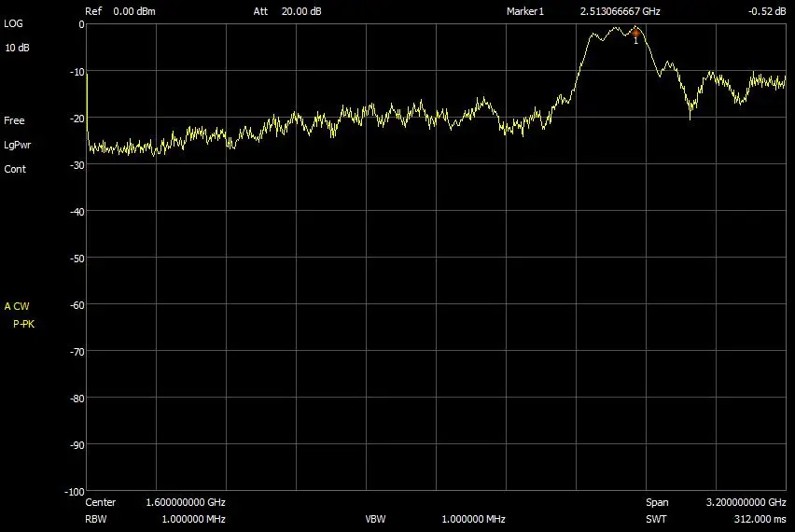Select RBW value 1.000000 MHz
The height and width of the screenshot is (532, 795).
coord(194,519)
